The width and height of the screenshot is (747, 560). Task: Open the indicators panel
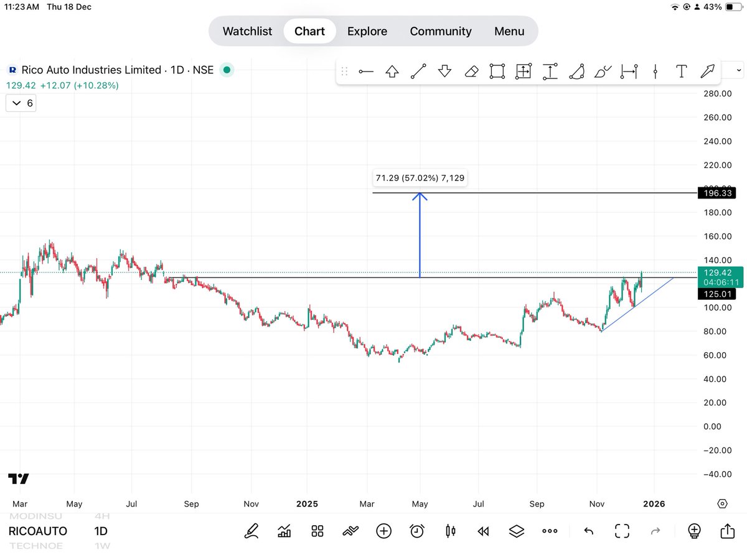click(x=284, y=531)
